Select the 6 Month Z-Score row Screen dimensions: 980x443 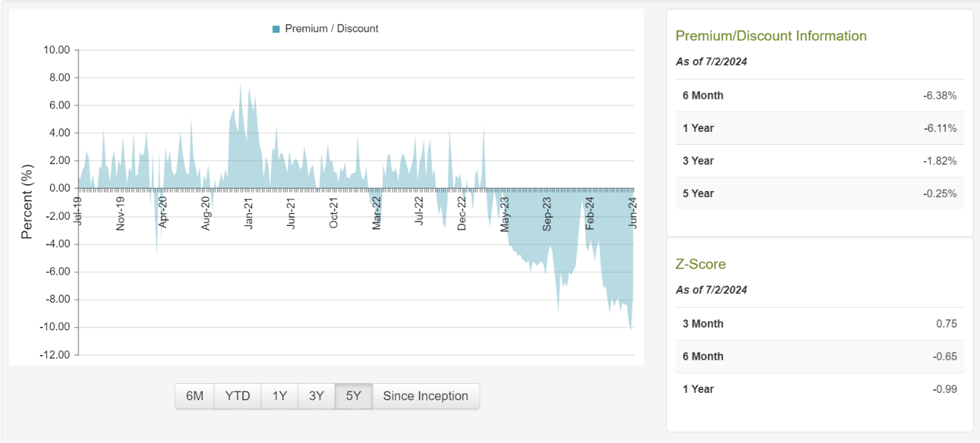pyautogui.click(x=819, y=356)
